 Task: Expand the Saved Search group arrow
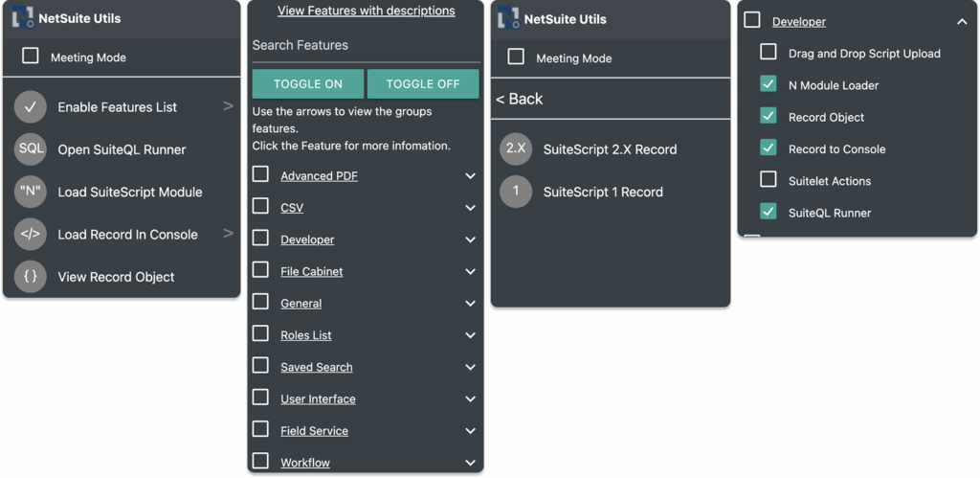[471, 368]
